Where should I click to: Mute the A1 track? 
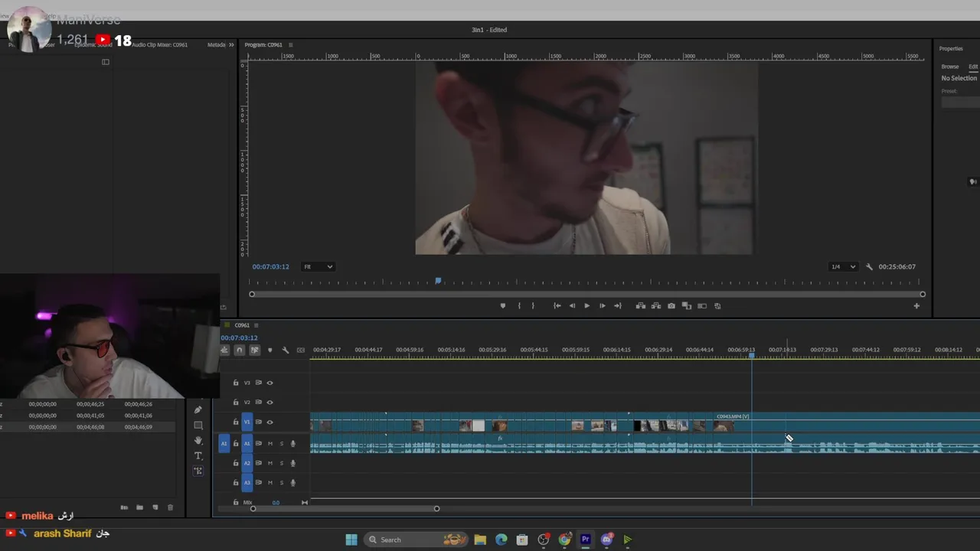pyautogui.click(x=269, y=444)
